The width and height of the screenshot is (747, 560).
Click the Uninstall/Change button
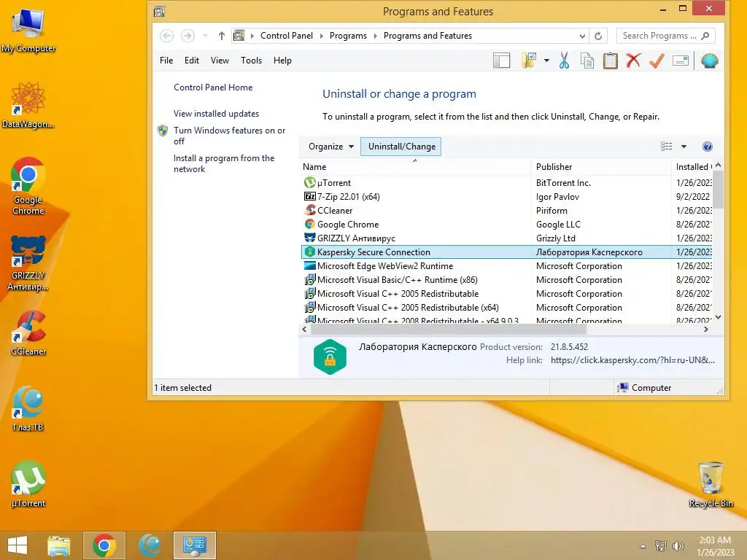click(x=401, y=147)
